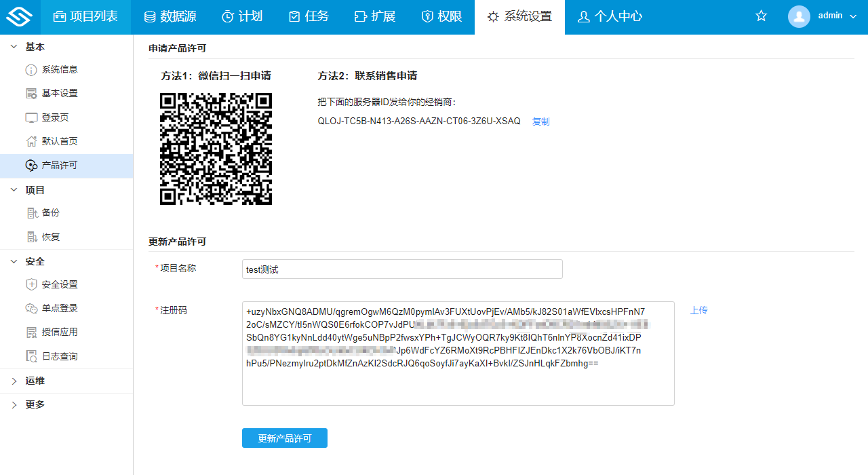Viewport: 868px width, 475px height.
Task: Click the 项目名称 input field
Action: [x=402, y=269]
